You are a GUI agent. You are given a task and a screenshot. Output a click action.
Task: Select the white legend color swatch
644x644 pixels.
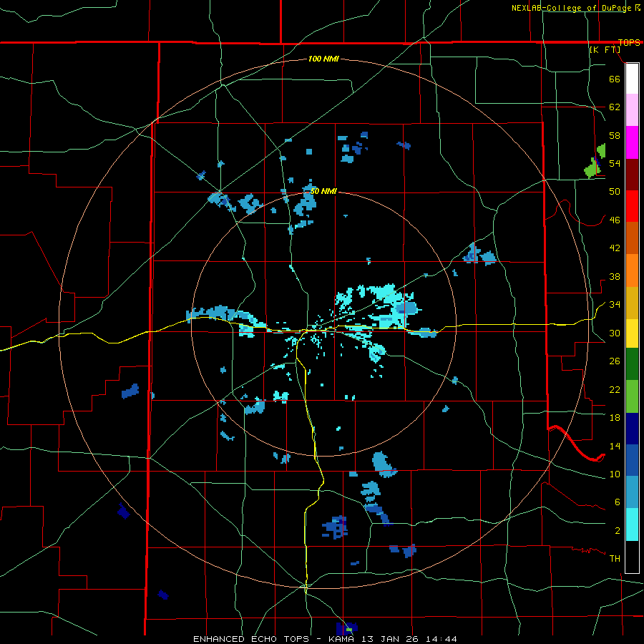632,79
